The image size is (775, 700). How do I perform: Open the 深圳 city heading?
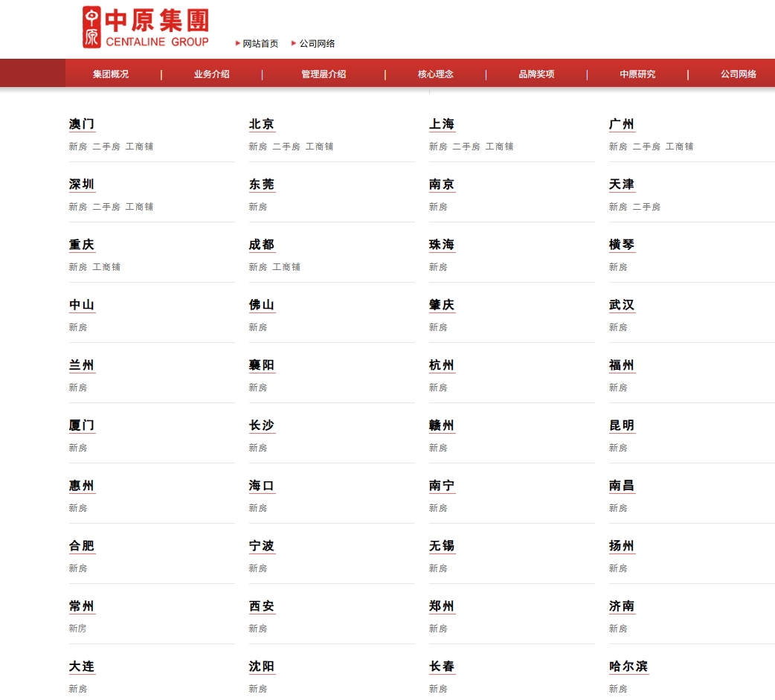[x=82, y=184]
